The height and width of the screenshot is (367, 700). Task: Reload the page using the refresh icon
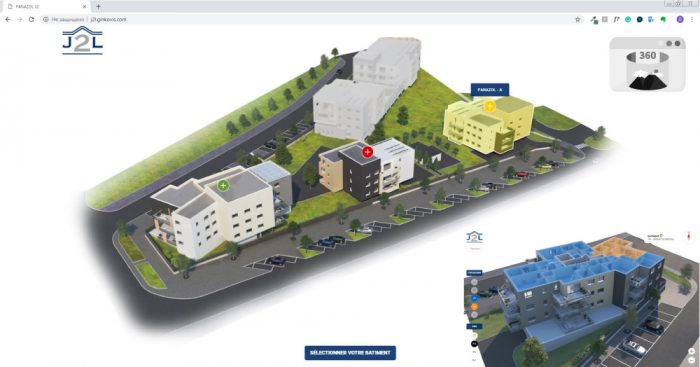31,20
